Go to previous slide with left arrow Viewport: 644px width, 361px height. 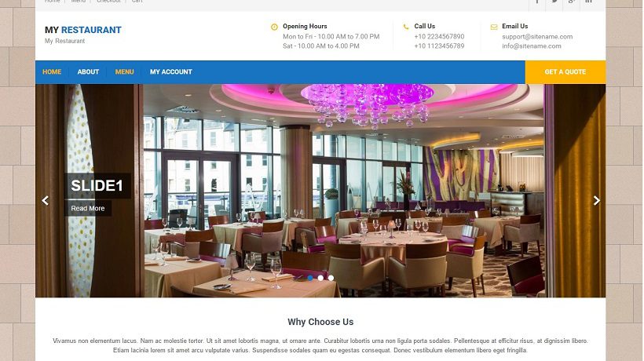pos(46,200)
